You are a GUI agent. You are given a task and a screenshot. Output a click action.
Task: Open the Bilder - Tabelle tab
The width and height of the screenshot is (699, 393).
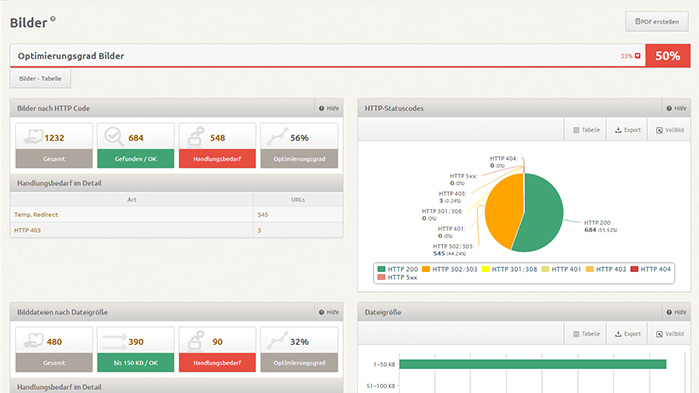40,78
